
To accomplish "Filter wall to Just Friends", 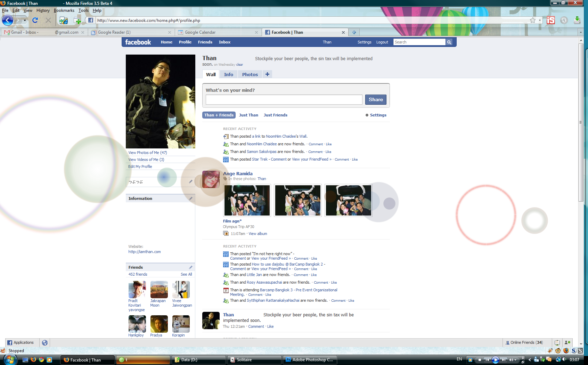I will click(x=276, y=115).
